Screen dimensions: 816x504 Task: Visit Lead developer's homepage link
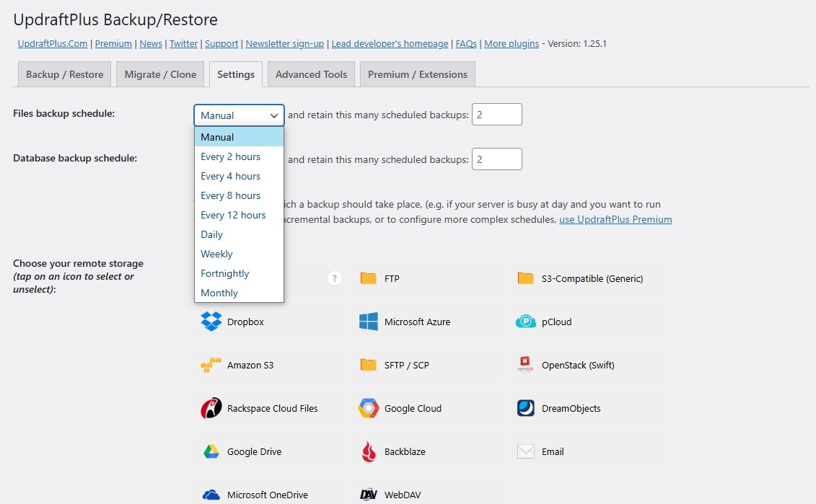[390, 44]
